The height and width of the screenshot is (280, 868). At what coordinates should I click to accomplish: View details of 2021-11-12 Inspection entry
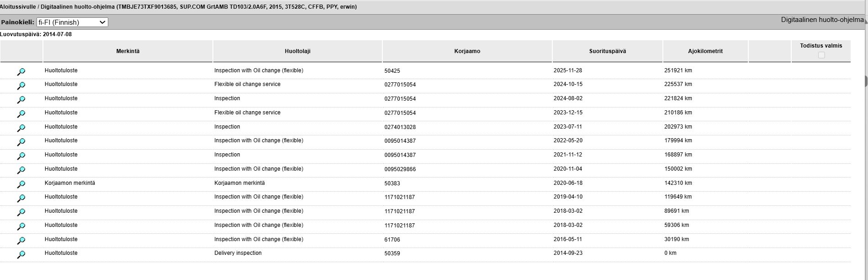pyautogui.click(x=21, y=156)
